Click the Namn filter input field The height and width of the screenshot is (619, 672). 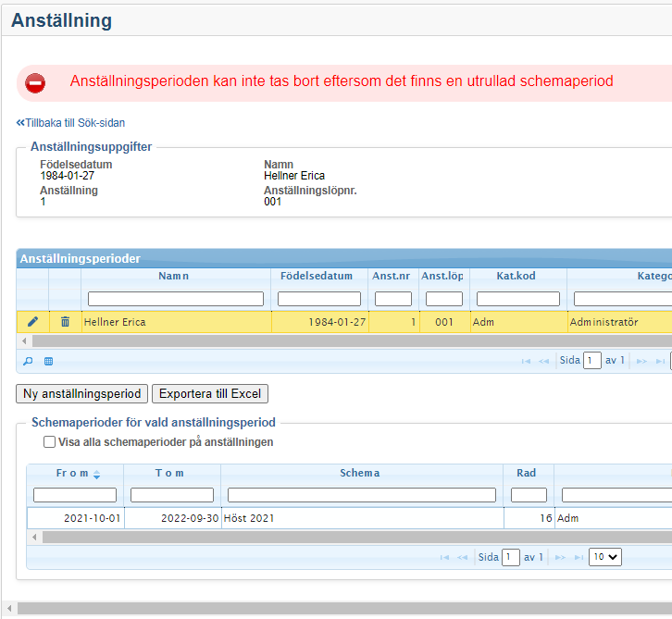point(175,299)
